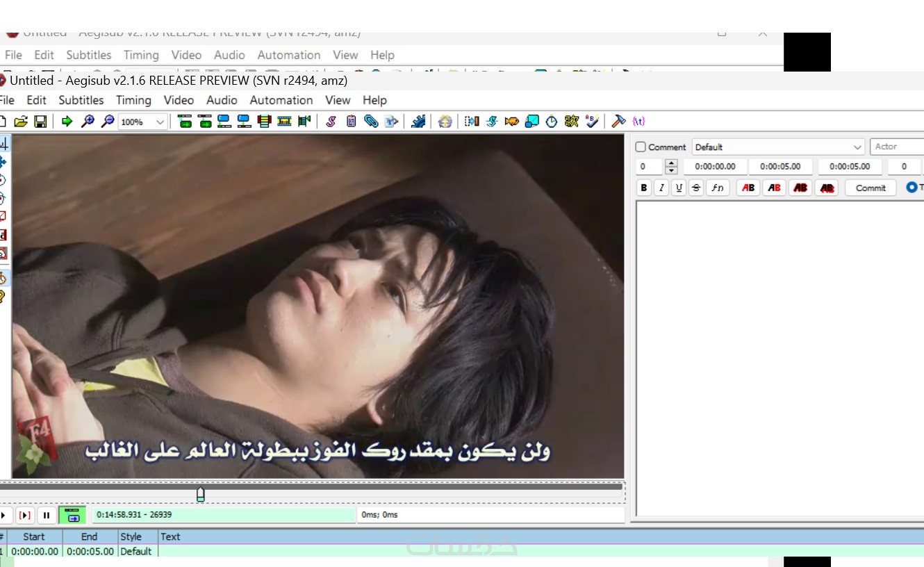The height and width of the screenshot is (567, 924).
Task: Decrease layer number with down stepper arrow
Action: pyautogui.click(x=671, y=170)
